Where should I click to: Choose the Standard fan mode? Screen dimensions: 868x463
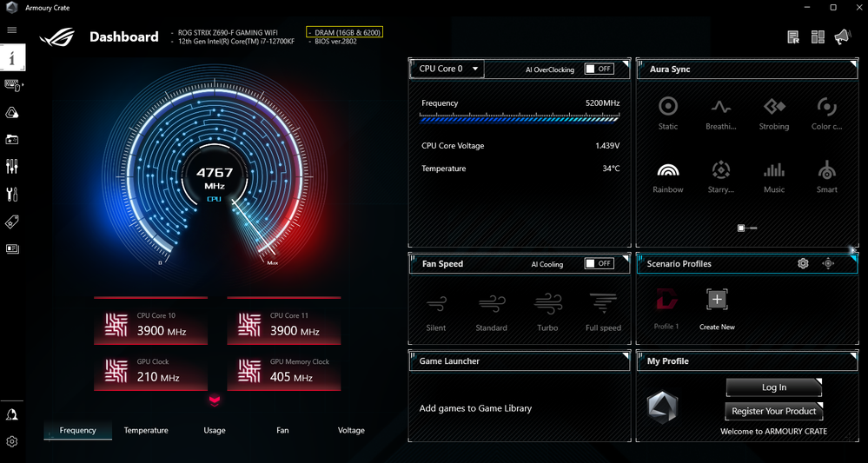click(x=492, y=312)
